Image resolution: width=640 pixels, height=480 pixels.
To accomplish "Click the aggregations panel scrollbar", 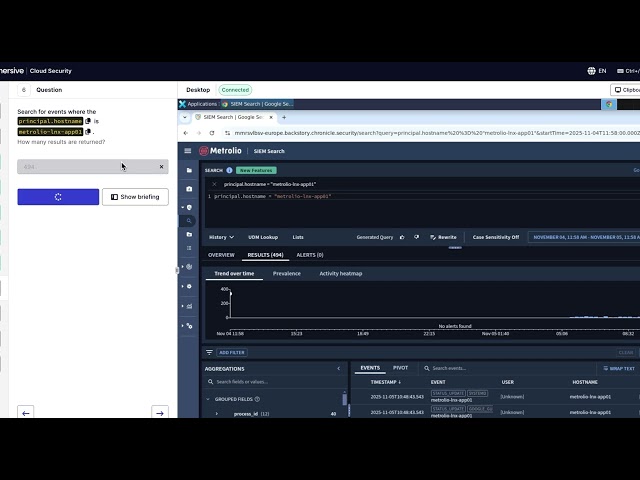I will (344, 398).
